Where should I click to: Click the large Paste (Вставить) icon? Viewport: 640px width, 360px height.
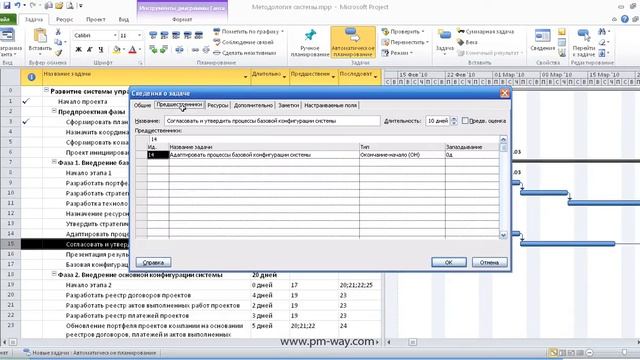(40, 36)
